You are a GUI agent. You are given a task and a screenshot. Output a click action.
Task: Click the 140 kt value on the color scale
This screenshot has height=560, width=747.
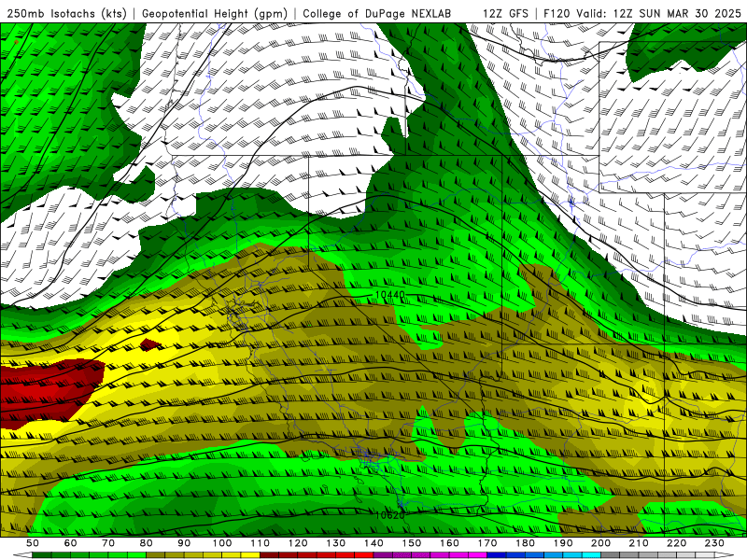click(x=373, y=543)
